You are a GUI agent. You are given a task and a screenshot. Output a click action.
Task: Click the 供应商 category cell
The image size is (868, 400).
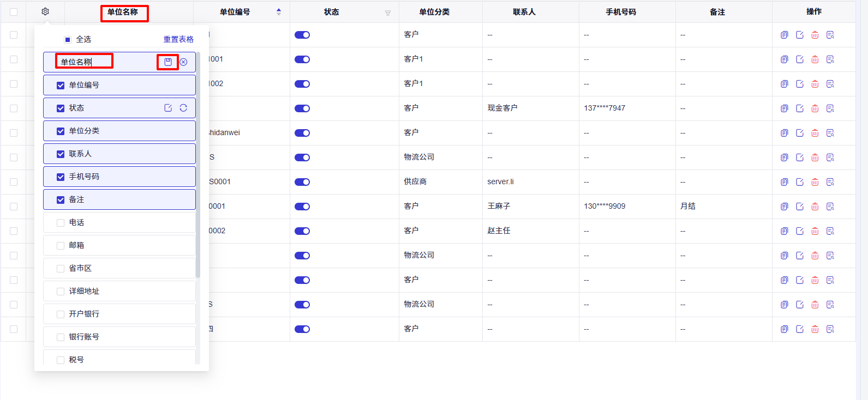(415, 181)
